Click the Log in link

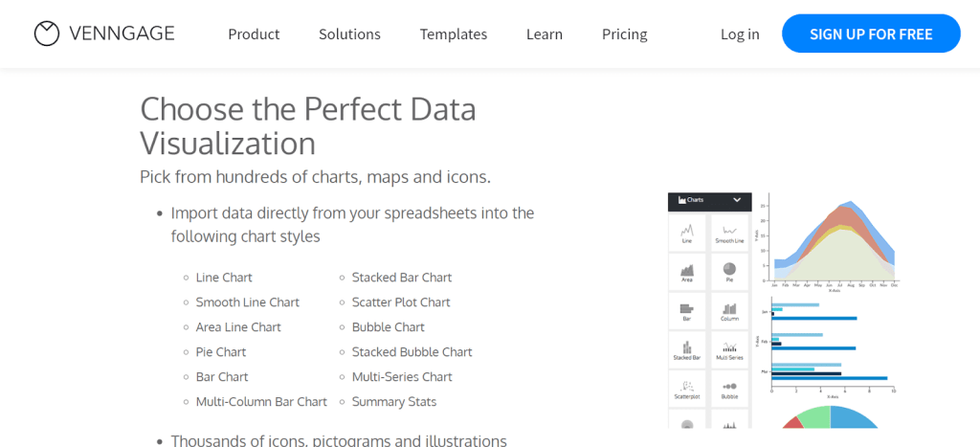(x=740, y=34)
